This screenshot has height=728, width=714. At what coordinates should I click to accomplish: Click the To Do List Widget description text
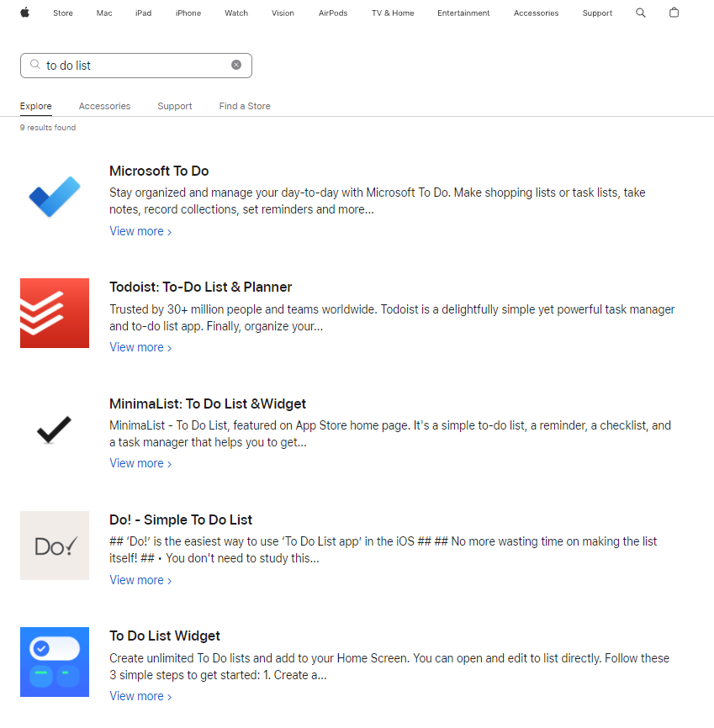[x=389, y=667]
